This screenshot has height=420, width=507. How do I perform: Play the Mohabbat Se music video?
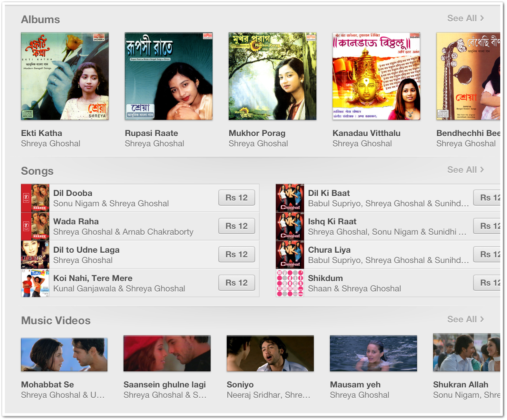pos(64,354)
